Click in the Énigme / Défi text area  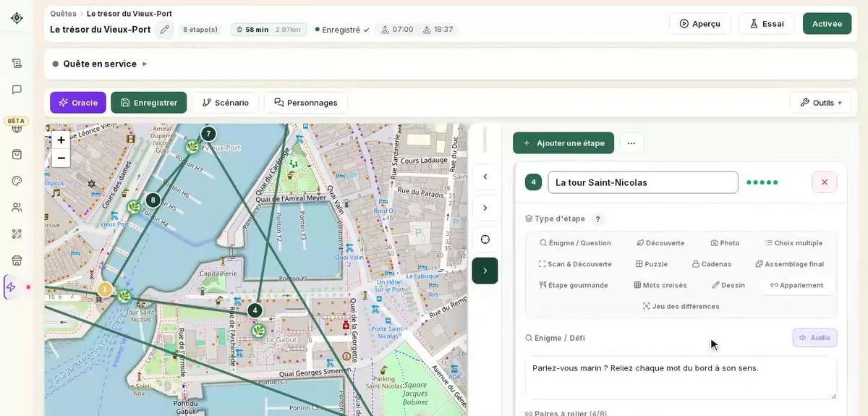pyautogui.click(x=681, y=378)
